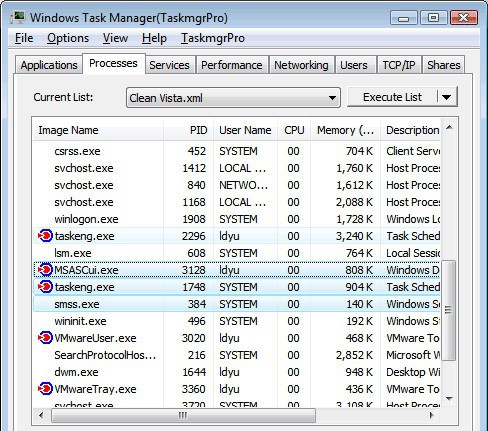Click the description 'Desktop Wi' for dwm.exe
488x431 pixels.
point(413,372)
